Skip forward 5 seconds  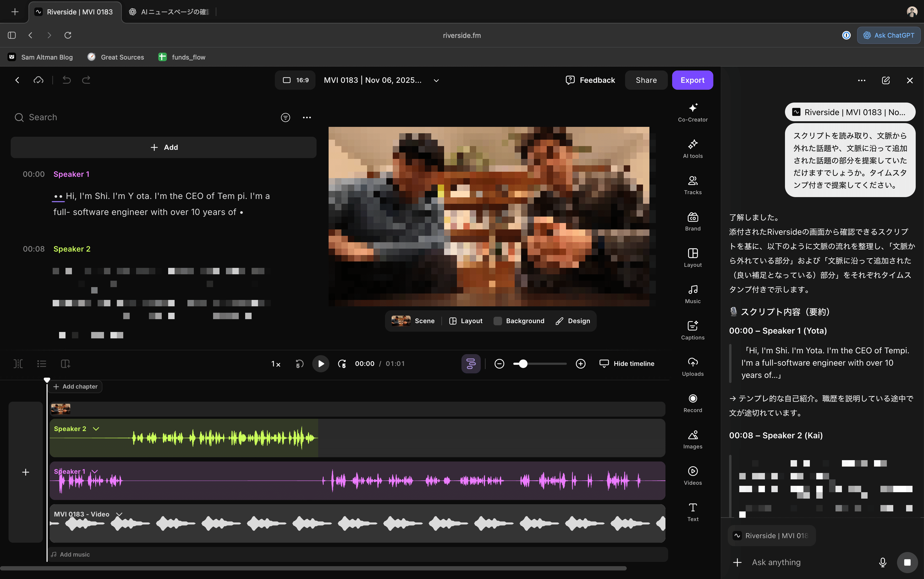coord(342,363)
